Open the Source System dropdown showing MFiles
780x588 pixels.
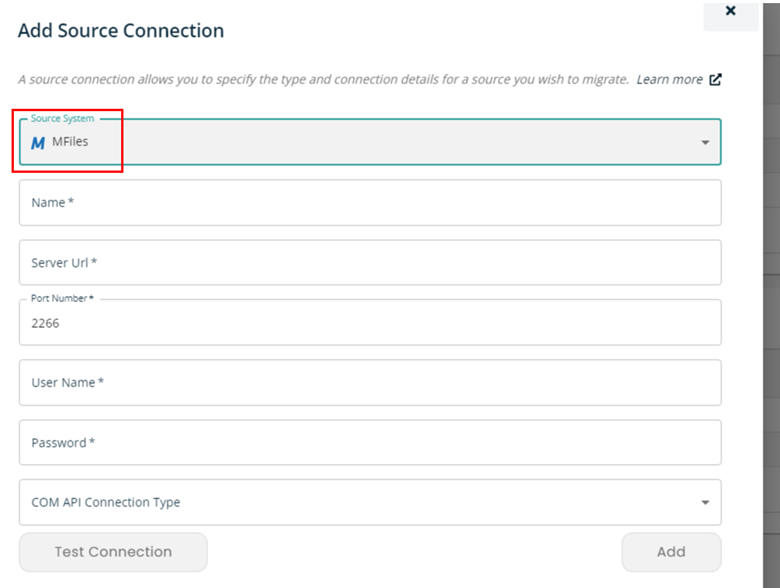pos(370,142)
